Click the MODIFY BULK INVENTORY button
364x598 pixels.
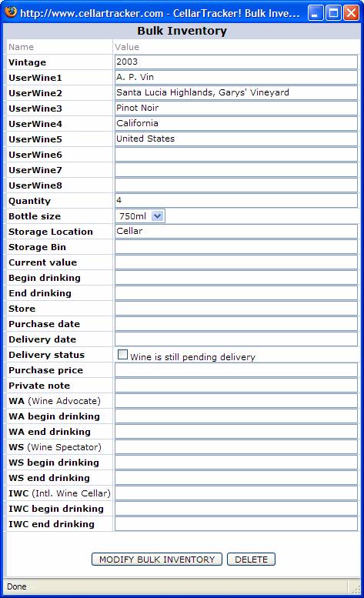pyautogui.click(x=157, y=560)
